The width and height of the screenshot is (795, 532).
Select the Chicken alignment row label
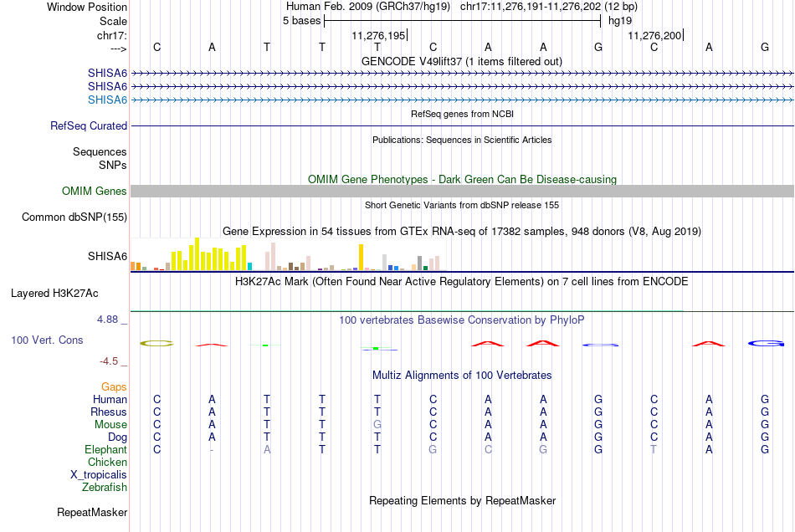coord(107,462)
